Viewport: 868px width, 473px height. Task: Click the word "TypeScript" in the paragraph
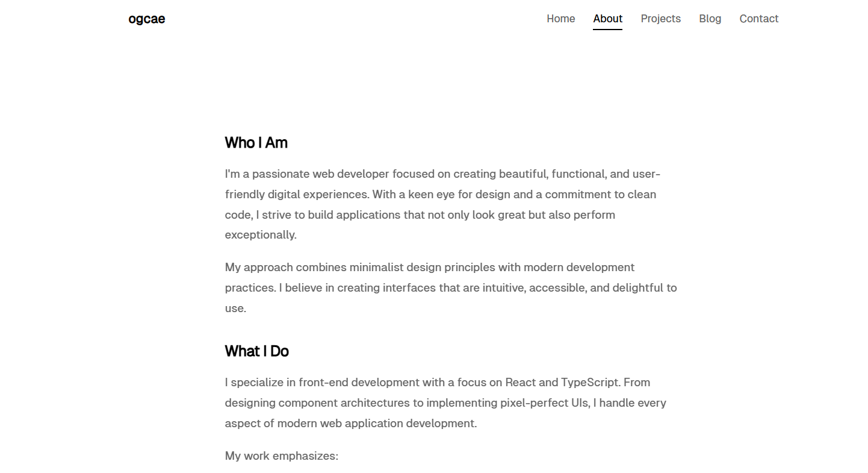(590, 383)
